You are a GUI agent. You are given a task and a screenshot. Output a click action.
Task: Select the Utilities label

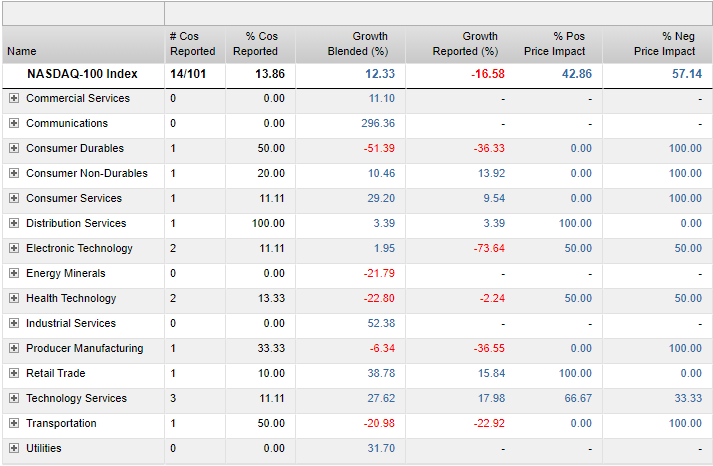44,448
